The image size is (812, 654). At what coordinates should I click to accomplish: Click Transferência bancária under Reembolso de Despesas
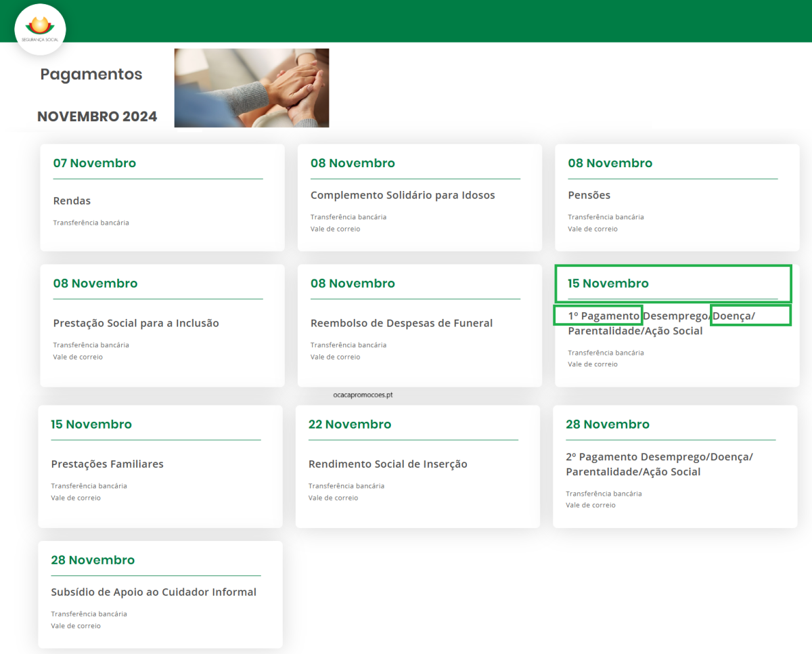click(348, 345)
